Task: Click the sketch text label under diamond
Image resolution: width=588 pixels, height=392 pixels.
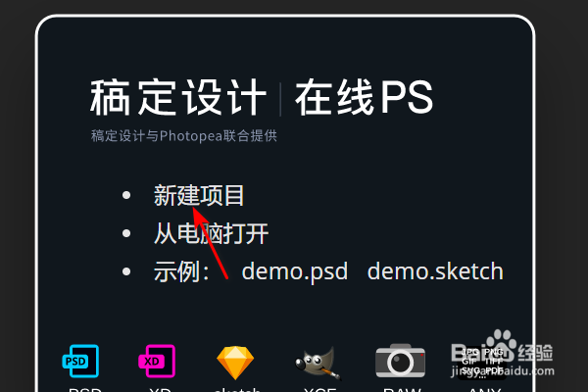Action: pyautogui.click(x=237, y=389)
